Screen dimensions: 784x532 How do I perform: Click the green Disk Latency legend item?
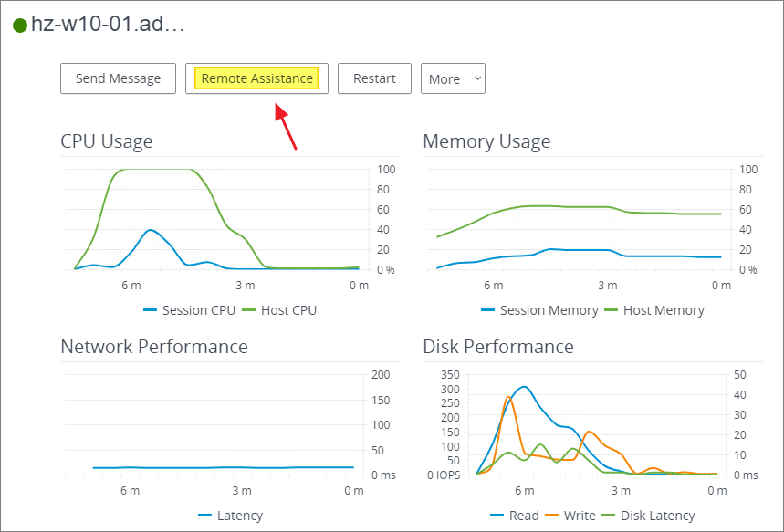(x=647, y=516)
